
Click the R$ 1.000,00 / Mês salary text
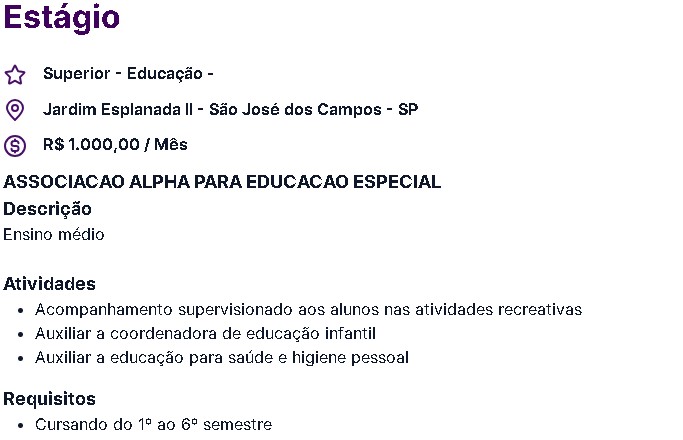(x=115, y=144)
